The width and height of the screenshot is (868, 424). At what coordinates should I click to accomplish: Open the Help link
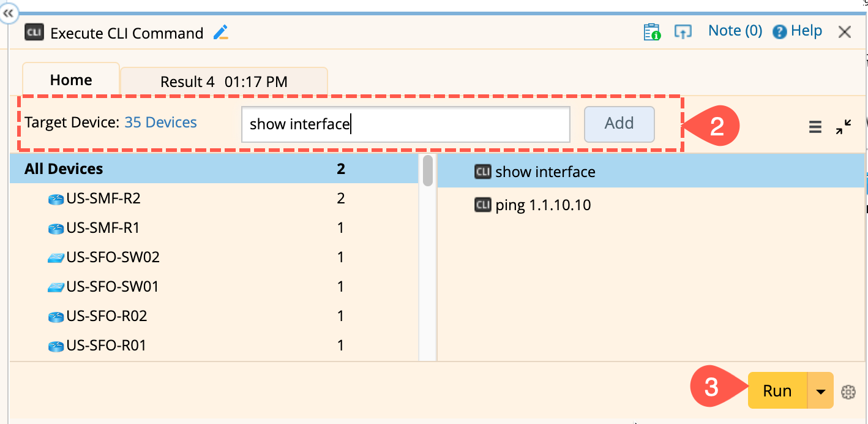click(x=798, y=31)
